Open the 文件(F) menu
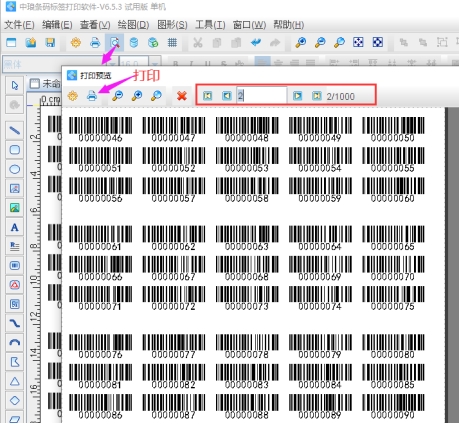This screenshot has width=460, height=424. [x=19, y=25]
